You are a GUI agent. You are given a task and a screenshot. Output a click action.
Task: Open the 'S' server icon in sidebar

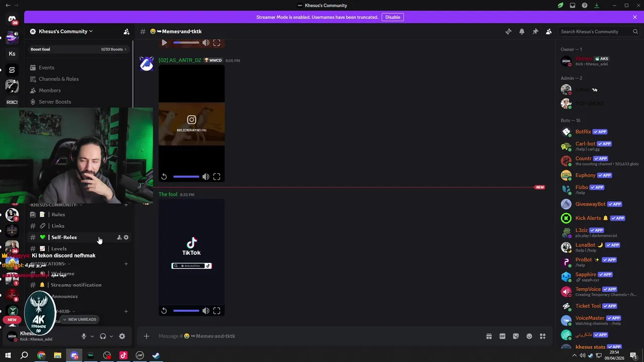pos(12,70)
